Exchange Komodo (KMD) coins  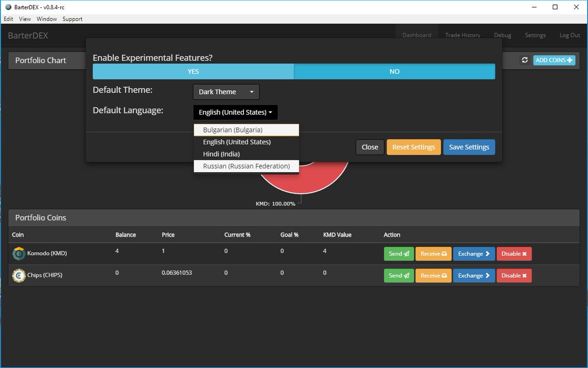coord(474,254)
